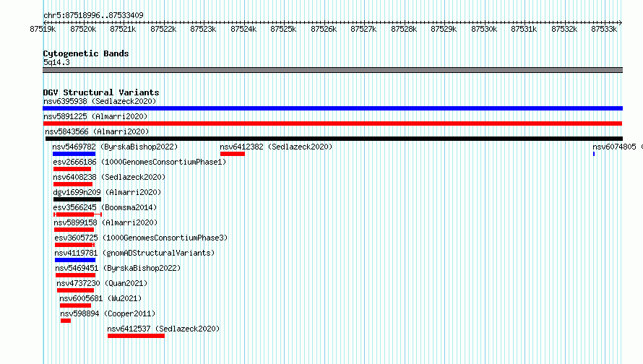
Task: Click the 87527k ruler tick label
Action: pos(363,29)
